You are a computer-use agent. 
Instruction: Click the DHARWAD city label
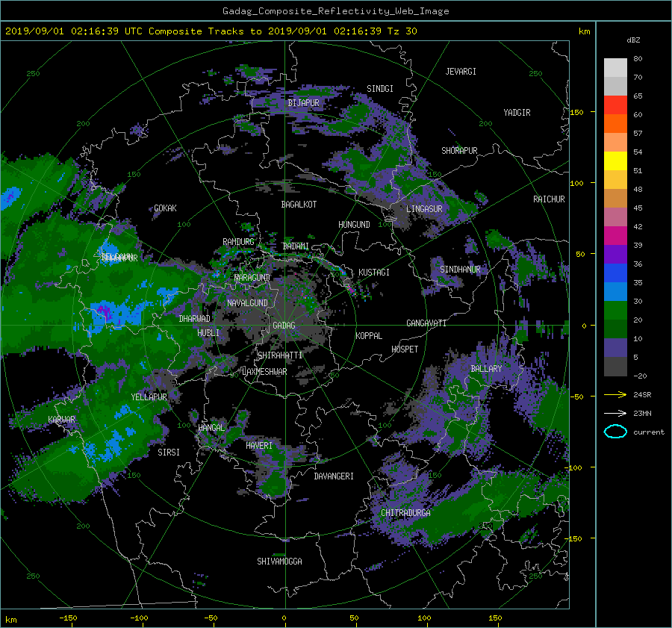195,319
